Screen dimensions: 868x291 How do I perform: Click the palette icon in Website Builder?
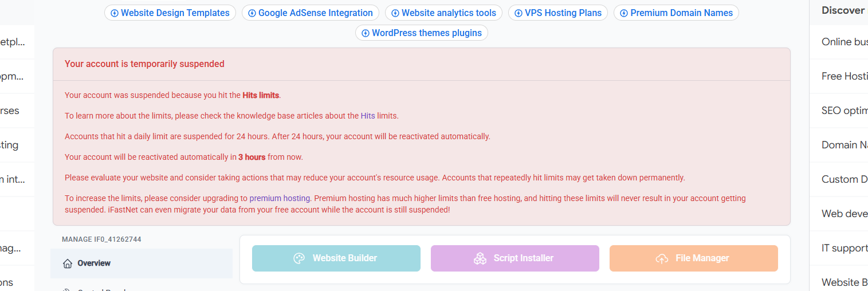click(299, 258)
